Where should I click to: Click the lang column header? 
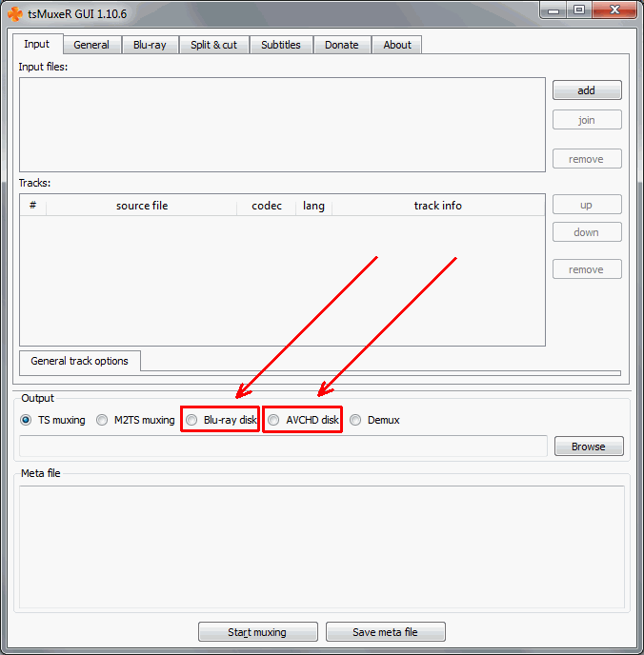click(x=313, y=206)
